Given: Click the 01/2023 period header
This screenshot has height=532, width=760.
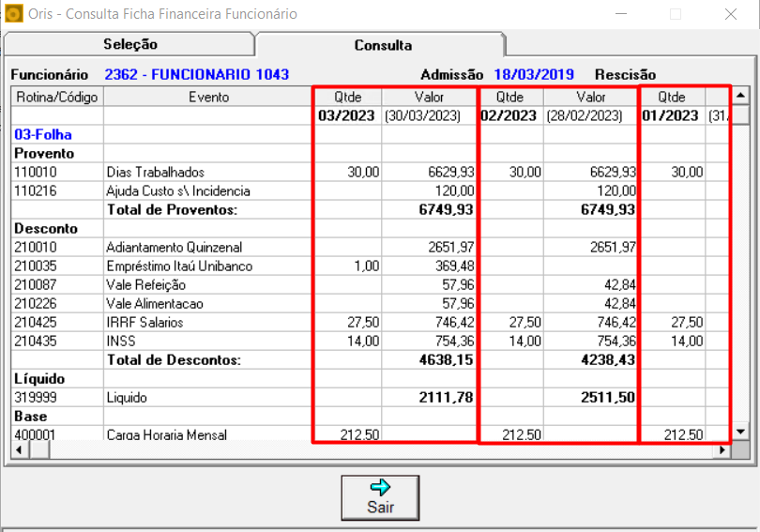Looking at the screenshot, I should [x=671, y=115].
